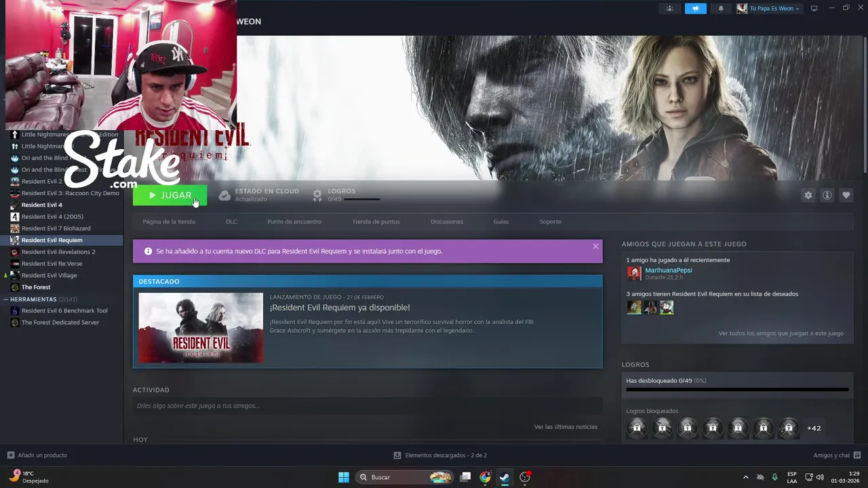Open Ver las últimas noticias link
Image resolution: width=868 pixels, height=488 pixels.
[x=566, y=427]
